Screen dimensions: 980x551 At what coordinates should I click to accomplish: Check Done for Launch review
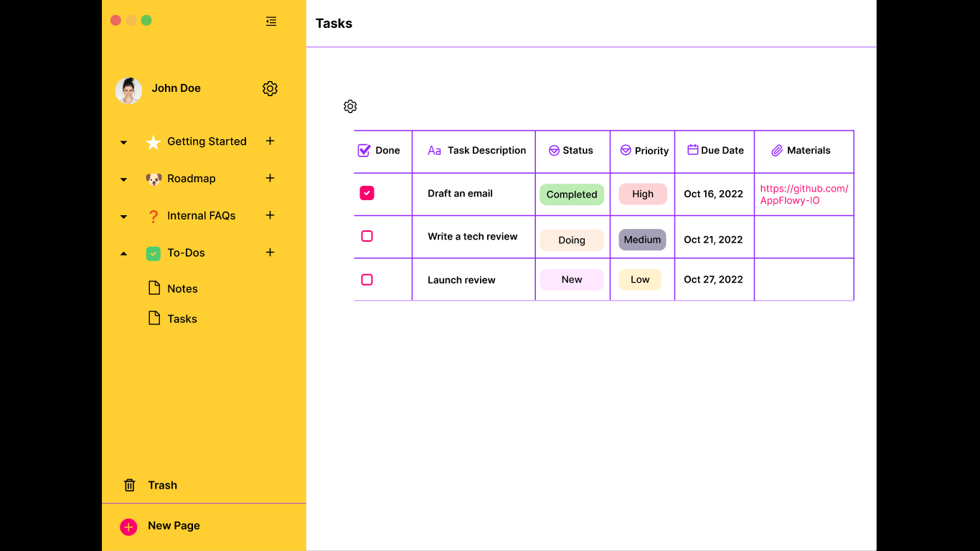pos(367,280)
